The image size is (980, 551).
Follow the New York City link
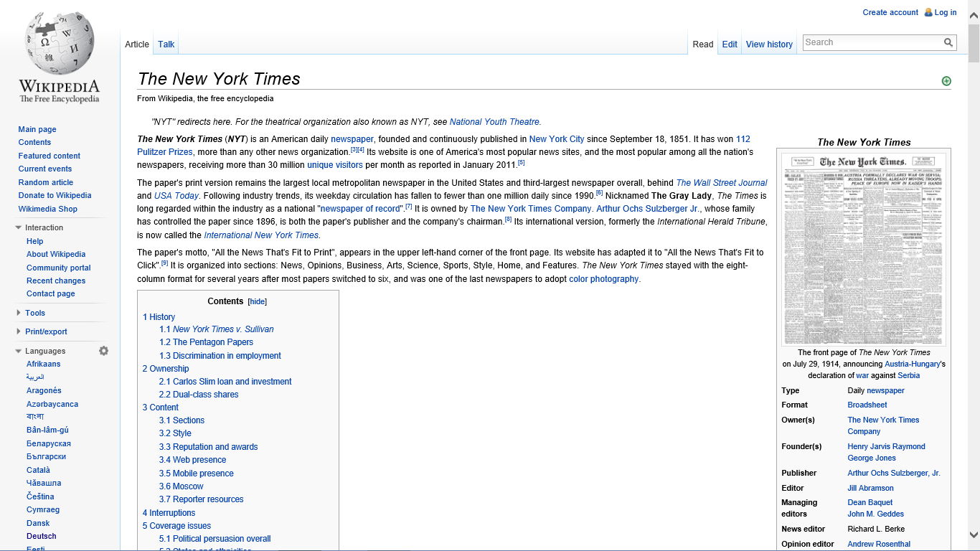pos(557,139)
